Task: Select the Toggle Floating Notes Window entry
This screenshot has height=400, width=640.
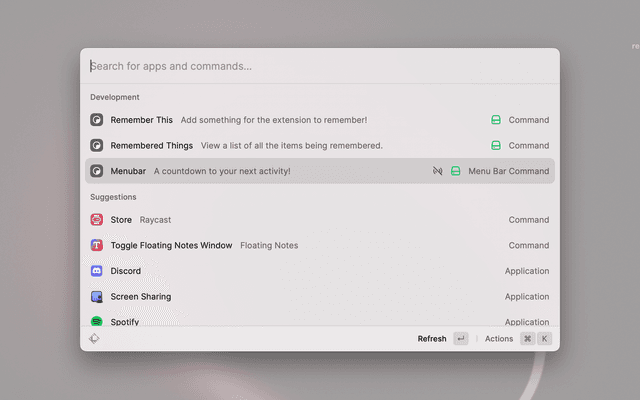Action: 171,245
